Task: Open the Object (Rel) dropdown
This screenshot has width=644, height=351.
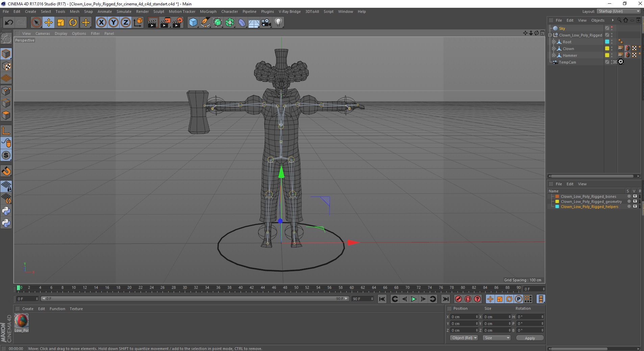Action: pos(464,338)
